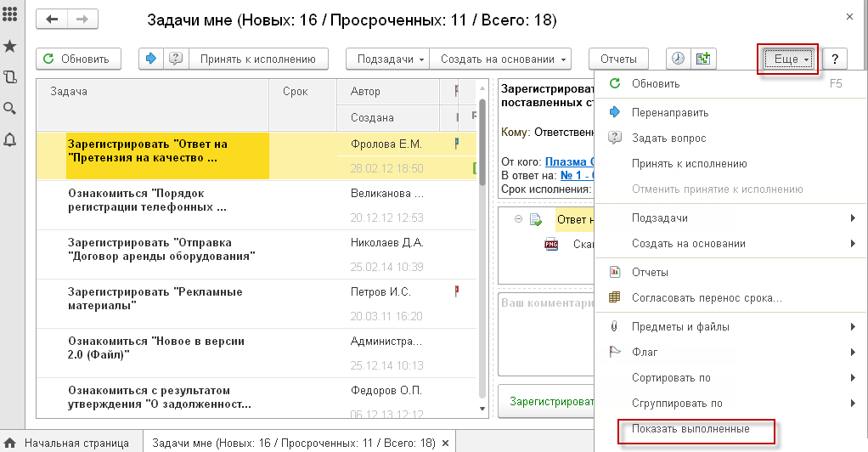The width and height of the screenshot is (868, 452).
Task: Click the search magnifier in sidebar
Action: pos(9,108)
